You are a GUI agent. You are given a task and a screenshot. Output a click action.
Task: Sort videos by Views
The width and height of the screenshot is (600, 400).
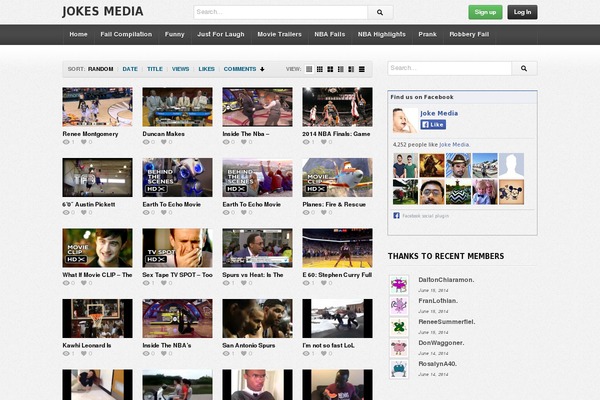click(180, 69)
